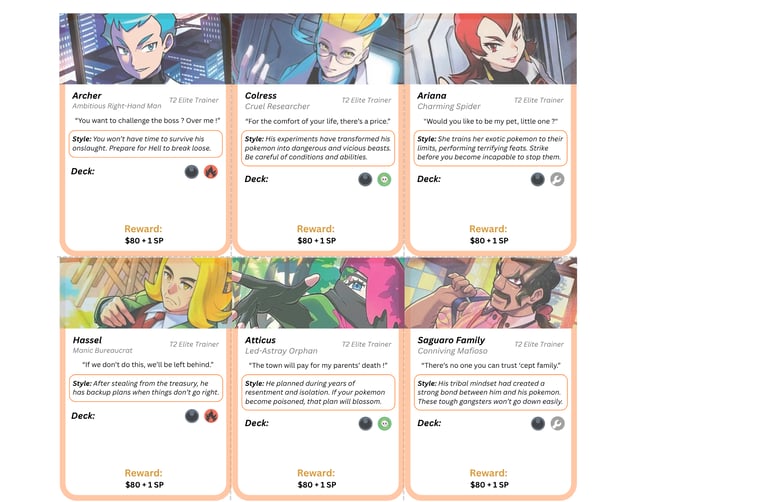Click the Archer name heading

87,96
